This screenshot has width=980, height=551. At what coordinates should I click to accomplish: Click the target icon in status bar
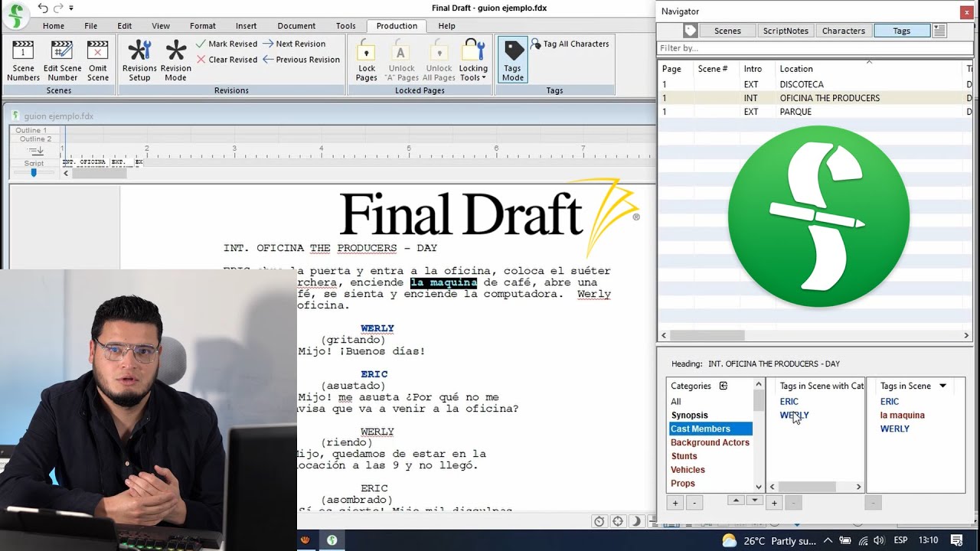click(x=617, y=521)
